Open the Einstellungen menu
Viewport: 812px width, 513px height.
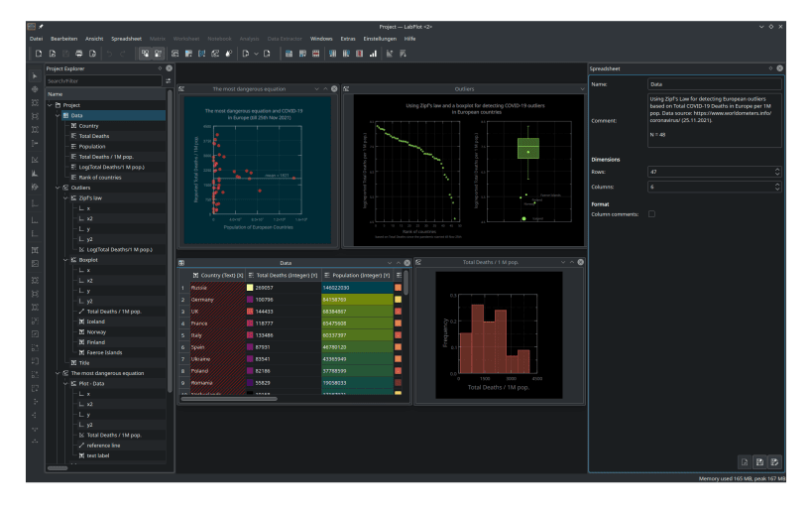[x=380, y=39]
